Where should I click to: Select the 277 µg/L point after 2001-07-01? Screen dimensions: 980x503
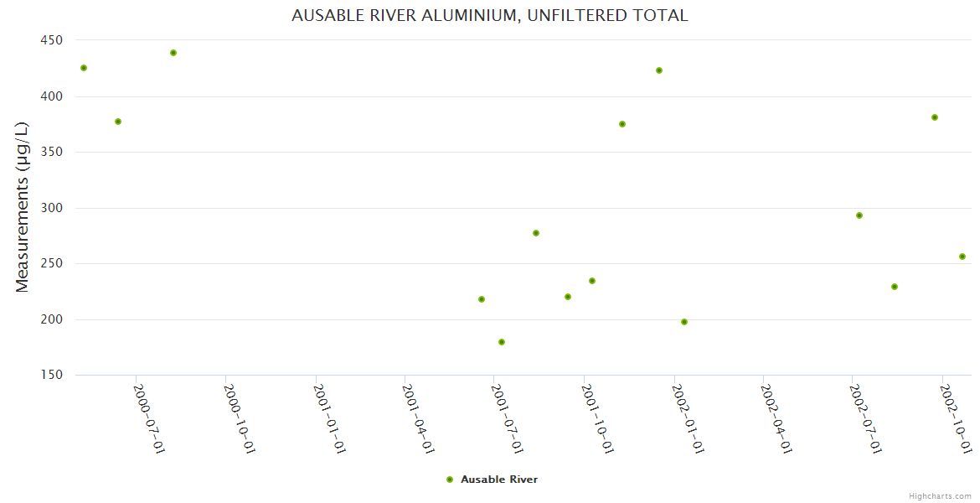coord(536,233)
